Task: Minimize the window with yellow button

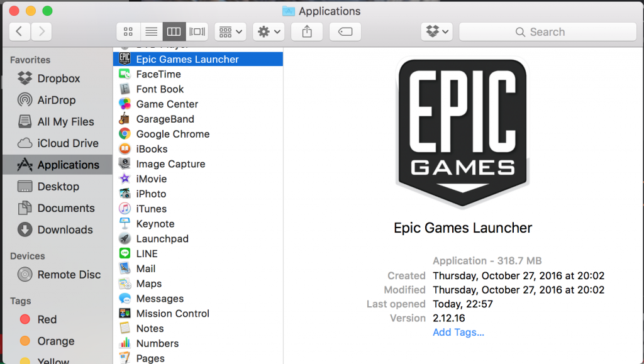Action: point(31,11)
